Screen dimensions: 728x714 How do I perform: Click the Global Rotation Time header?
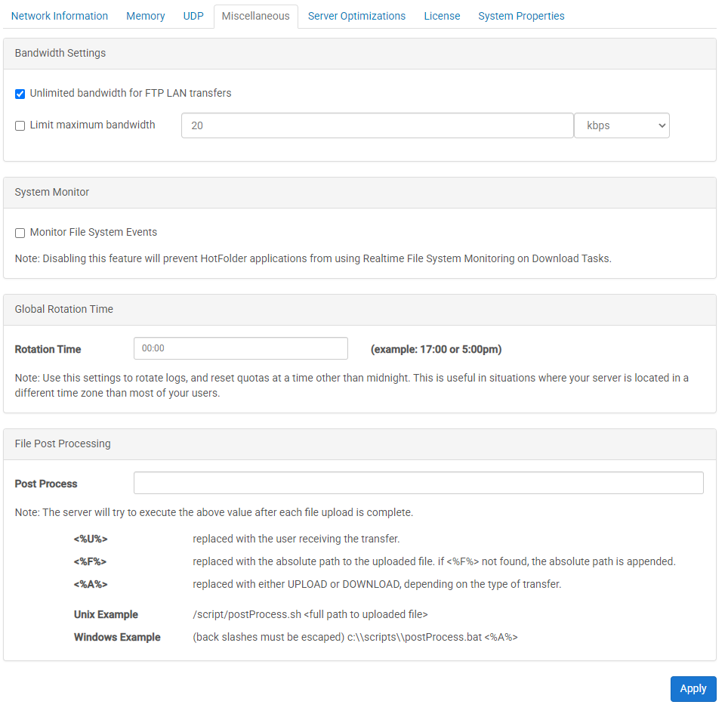coord(359,309)
